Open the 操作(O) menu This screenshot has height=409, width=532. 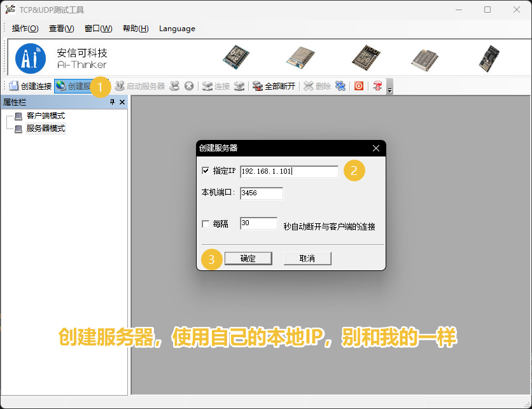[25, 29]
